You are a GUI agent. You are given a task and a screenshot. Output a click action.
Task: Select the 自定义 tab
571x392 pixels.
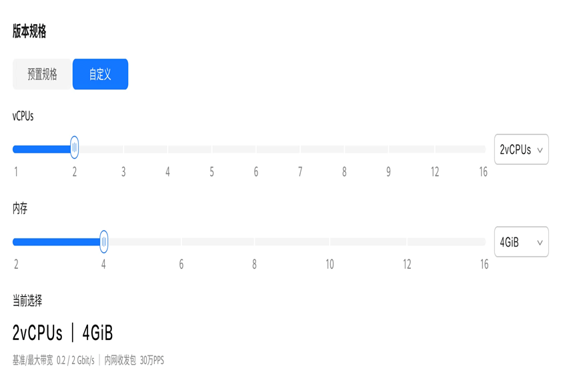[100, 74]
